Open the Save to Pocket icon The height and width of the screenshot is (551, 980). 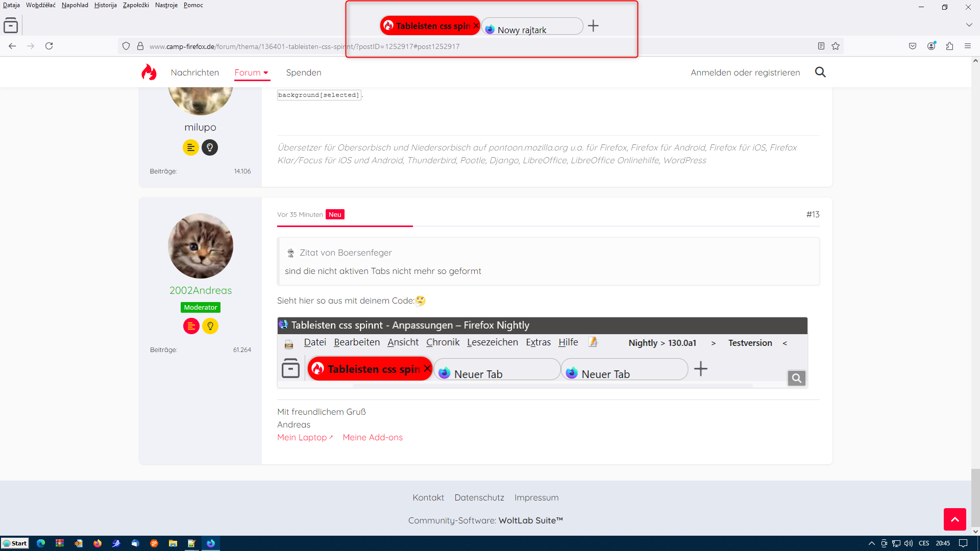(x=913, y=46)
